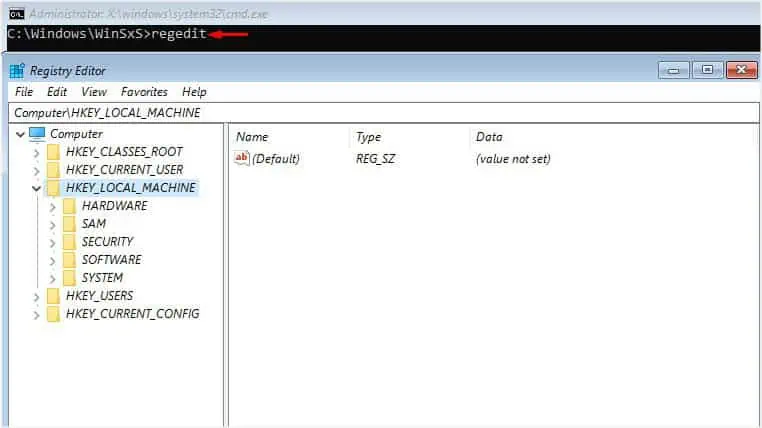Screen dimensions: 762x428
Task: Expand the HARDWARE key
Action: [x=52, y=207]
